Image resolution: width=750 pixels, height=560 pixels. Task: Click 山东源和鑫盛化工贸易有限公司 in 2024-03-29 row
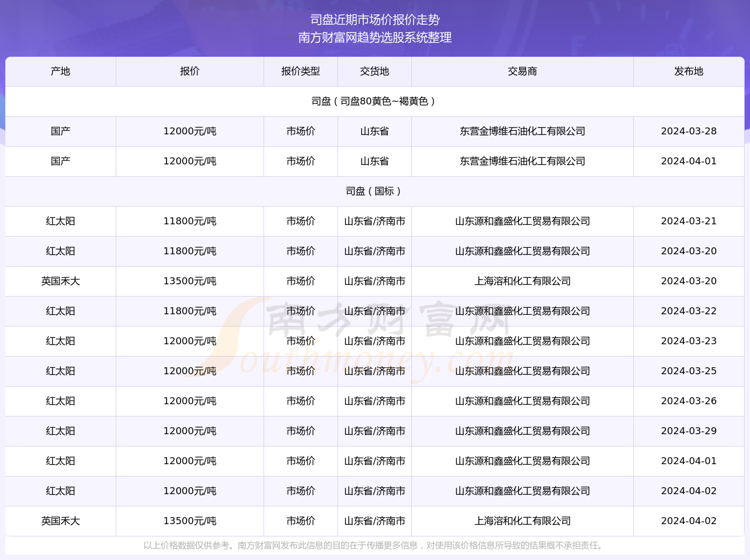click(x=522, y=431)
